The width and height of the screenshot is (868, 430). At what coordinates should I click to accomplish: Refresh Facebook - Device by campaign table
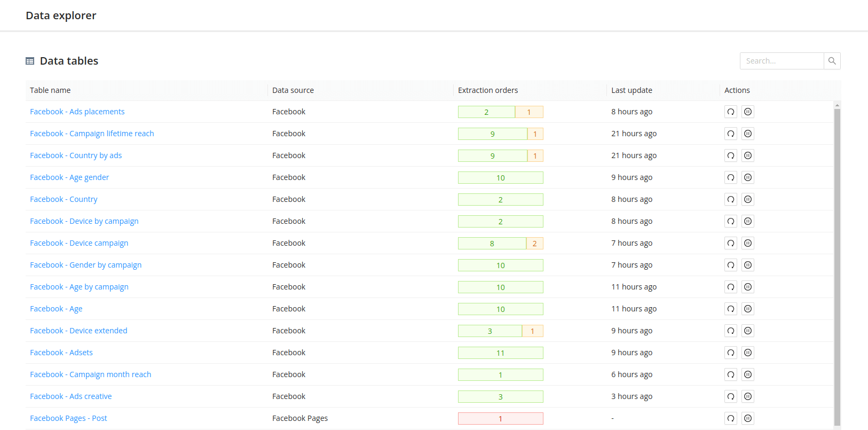coord(731,221)
